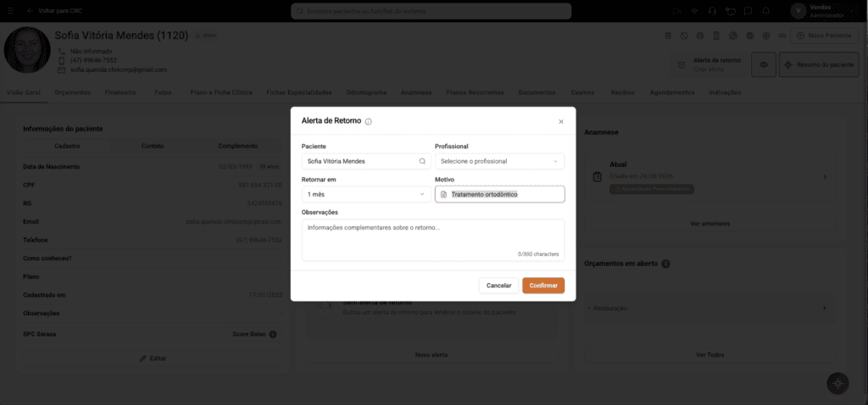
Task: Select Complemento sub-tab
Action: tap(238, 146)
